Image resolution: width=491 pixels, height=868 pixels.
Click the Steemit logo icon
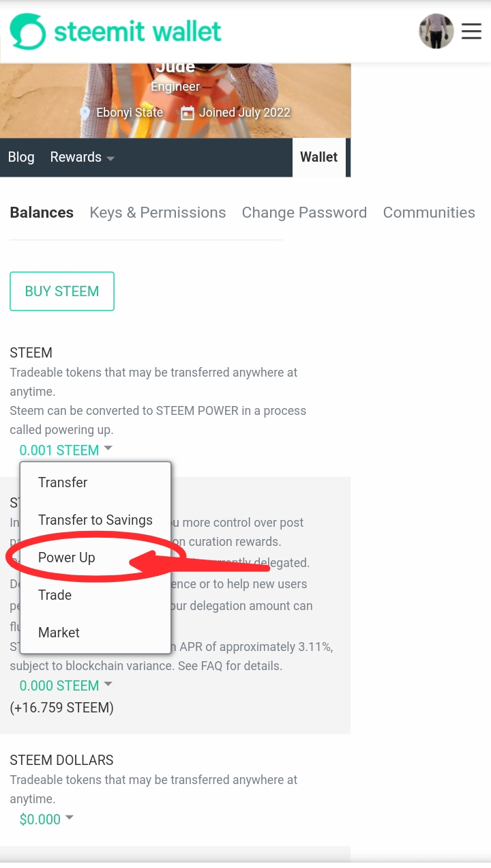tap(28, 31)
